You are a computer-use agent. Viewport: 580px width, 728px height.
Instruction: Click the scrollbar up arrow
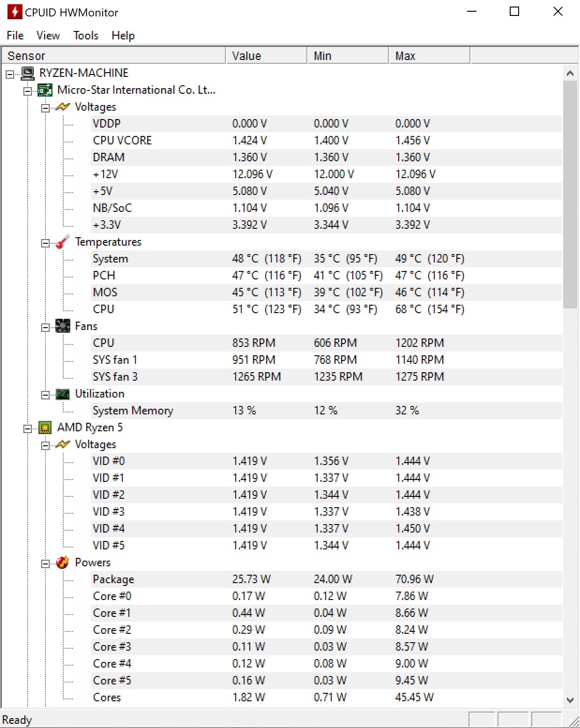570,73
